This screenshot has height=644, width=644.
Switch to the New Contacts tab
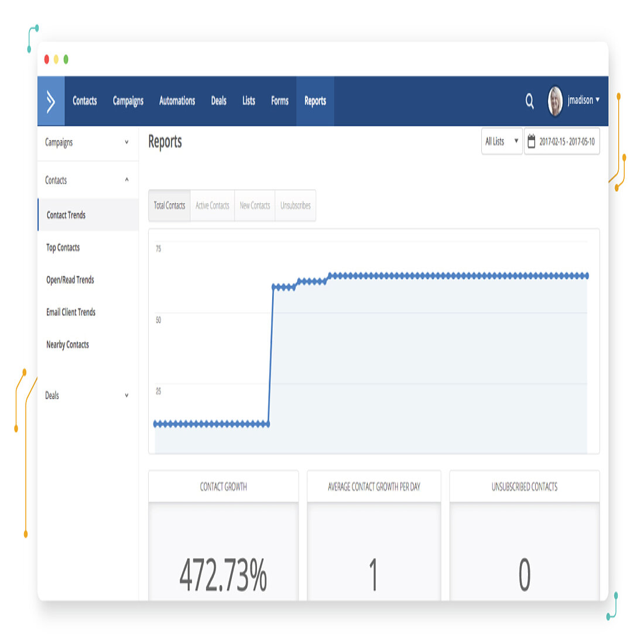[x=255, y=205]
